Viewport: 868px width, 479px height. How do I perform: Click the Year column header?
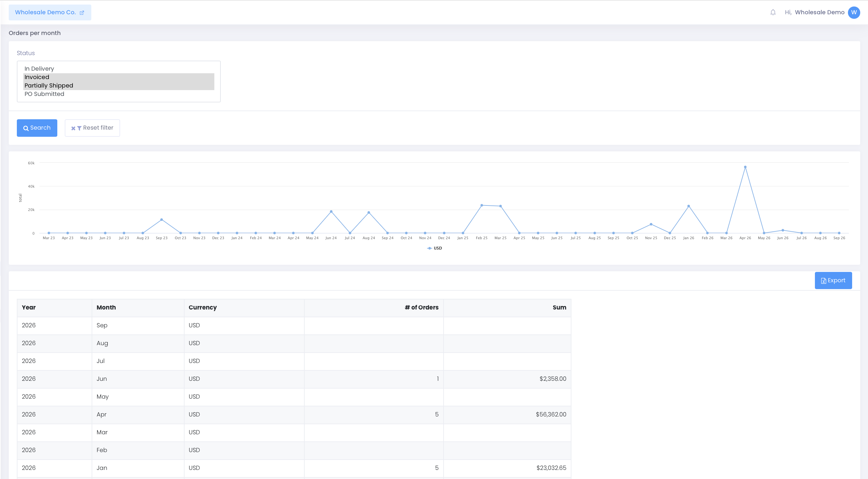55,308
